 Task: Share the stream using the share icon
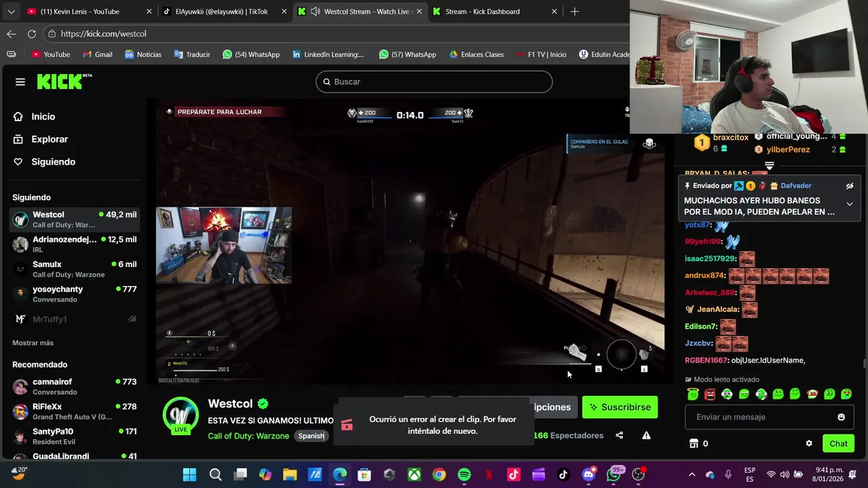click(x=619, y=436)
